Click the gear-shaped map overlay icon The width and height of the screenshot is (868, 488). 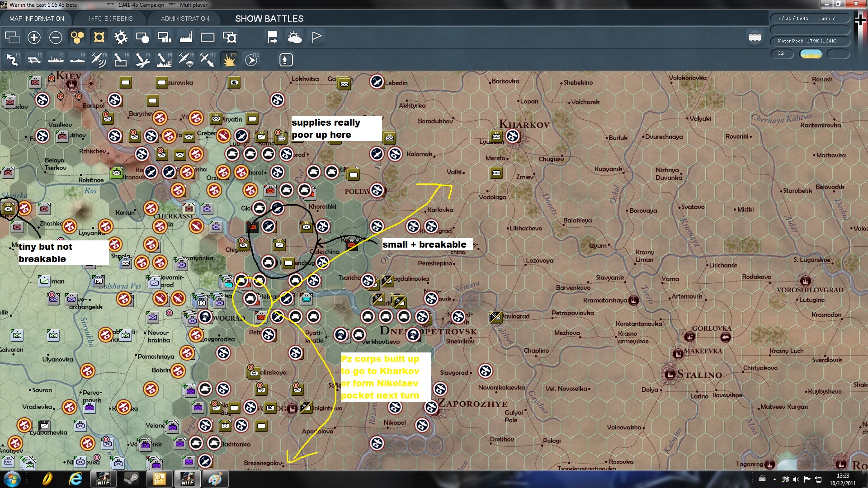click(x=121, y=37)
